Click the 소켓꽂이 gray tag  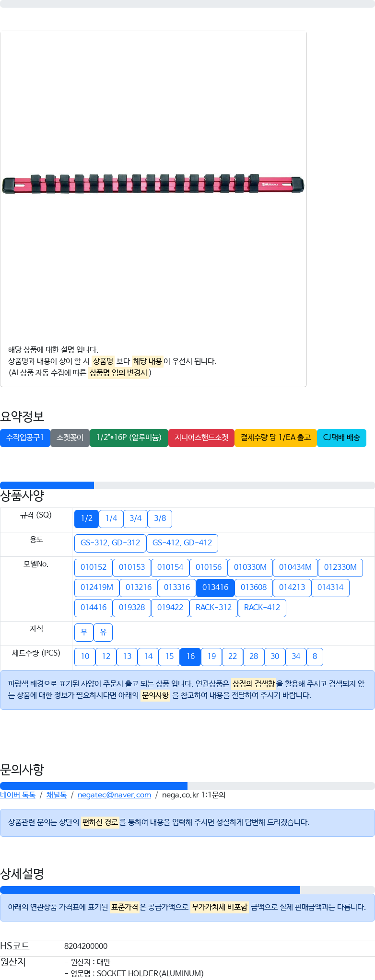[70, 438]
